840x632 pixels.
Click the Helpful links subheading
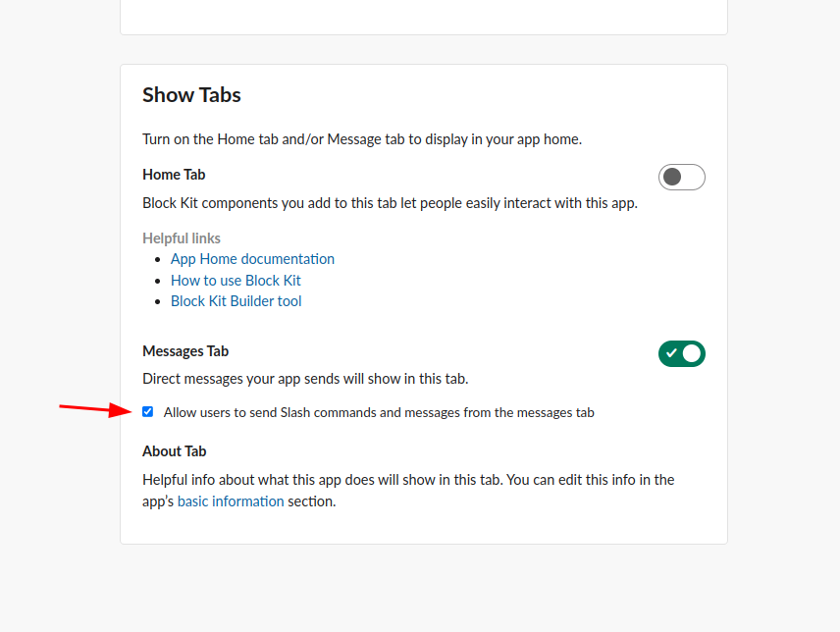pos(182,238)
